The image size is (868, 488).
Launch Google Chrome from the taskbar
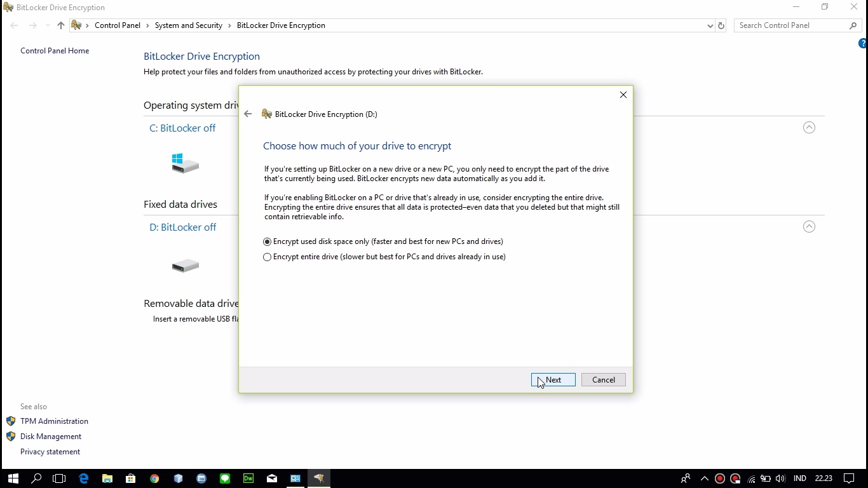tap(154, 478)
